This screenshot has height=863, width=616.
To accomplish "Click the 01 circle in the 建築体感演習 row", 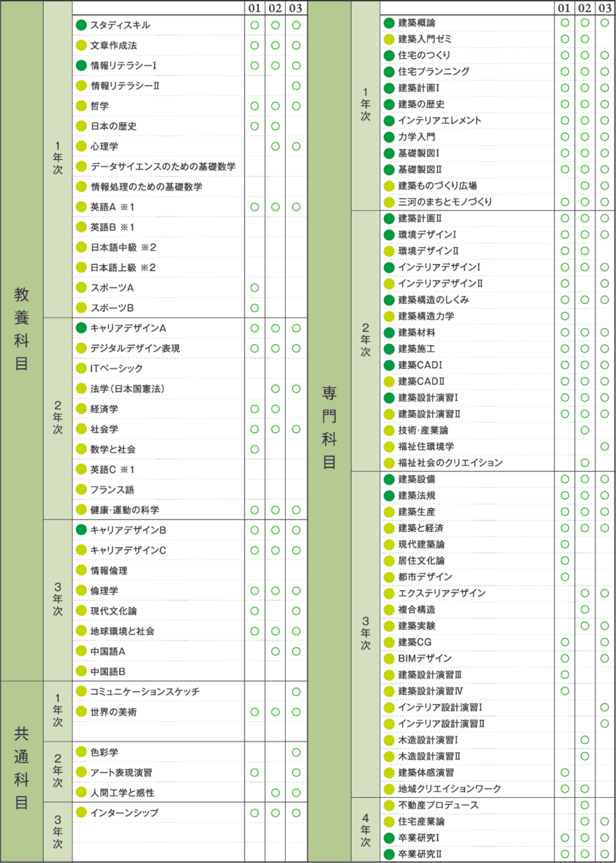I will (565, 773).
